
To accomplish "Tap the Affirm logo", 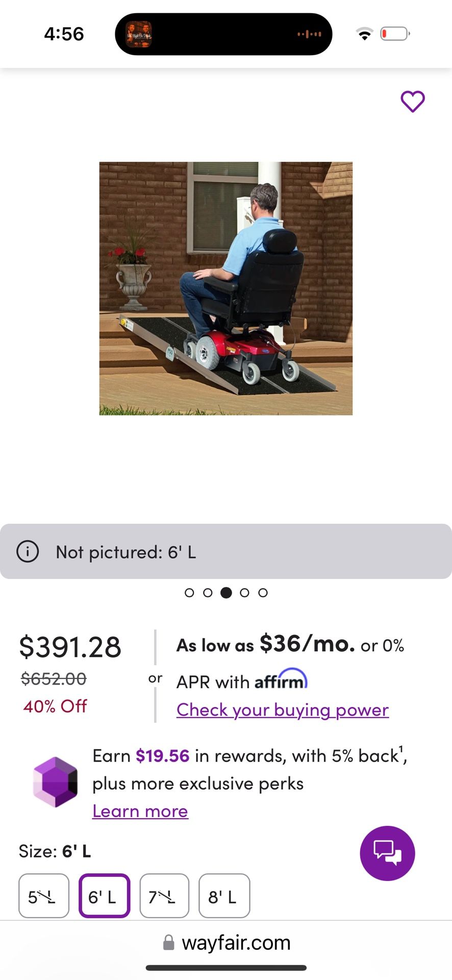I will pos(281,680).
